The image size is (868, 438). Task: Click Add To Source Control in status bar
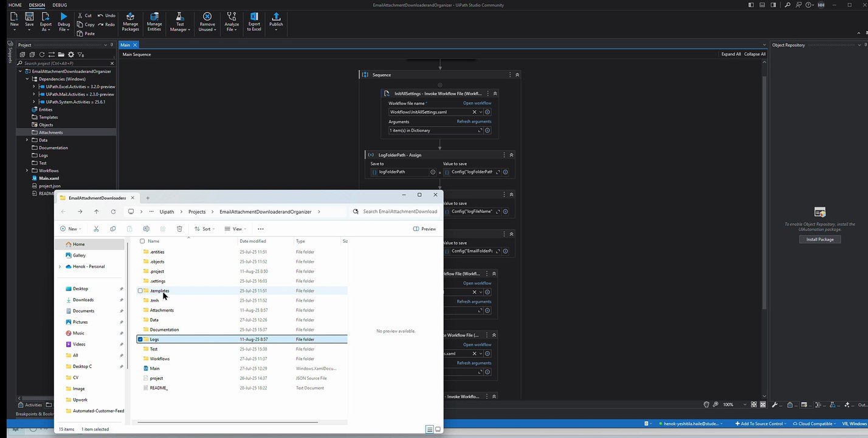point(760,423)
